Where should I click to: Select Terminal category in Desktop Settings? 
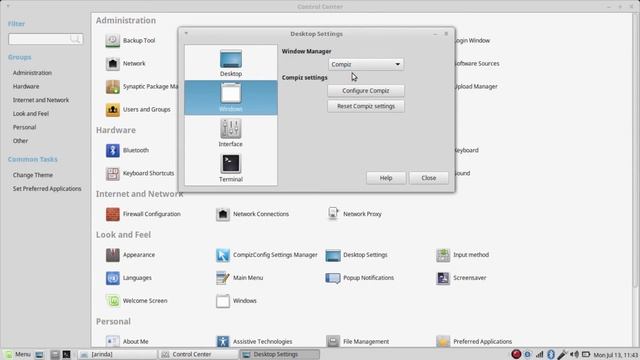click(231, 168)
